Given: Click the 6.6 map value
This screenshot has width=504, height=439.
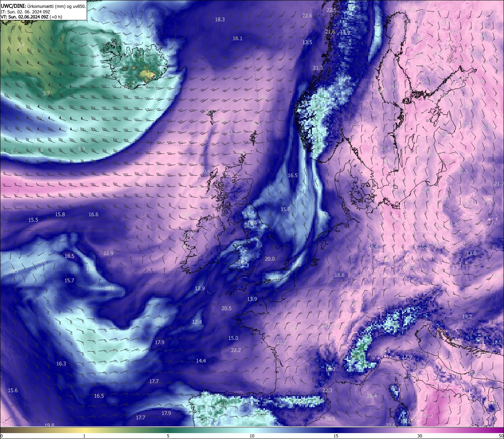Looking at the screenshot, I should pyautogui.click(x=40, y=150).
